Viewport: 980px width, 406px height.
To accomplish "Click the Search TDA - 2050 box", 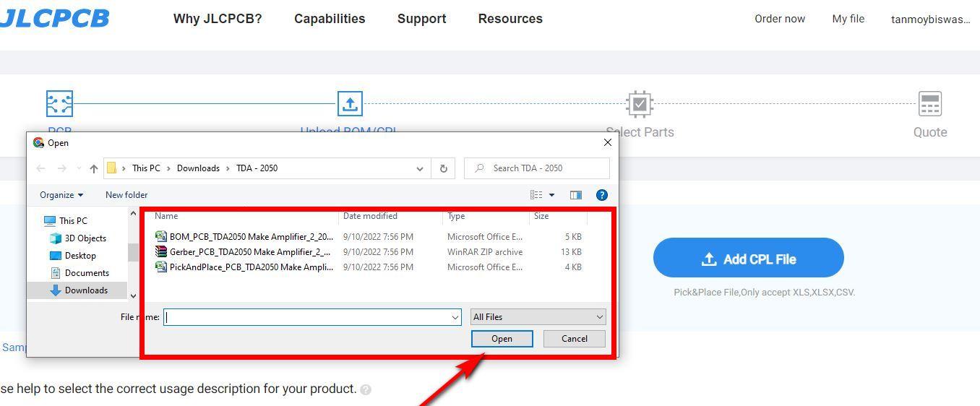I will (x=537, y=168).
